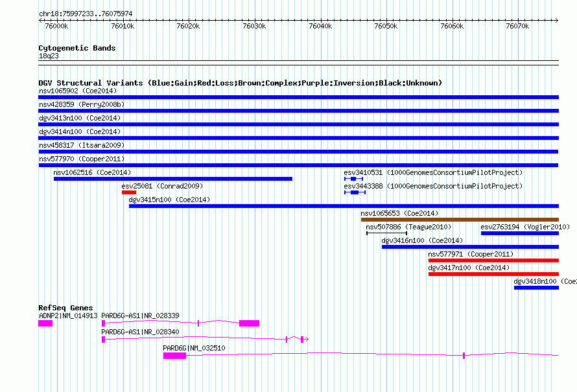Click the PARD6G NM_032510 large exon block
This screenshot has height=392, width=577.
pyautogui.click(x=174, y=356)
